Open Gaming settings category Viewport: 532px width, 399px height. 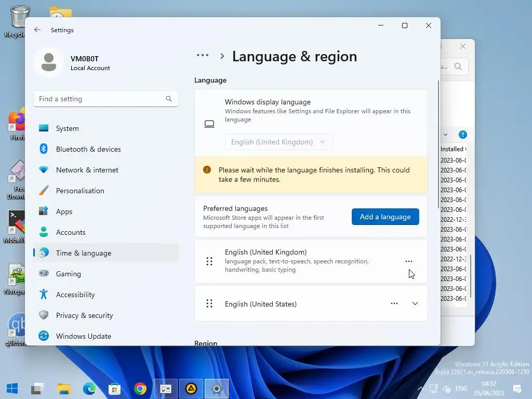106,273
